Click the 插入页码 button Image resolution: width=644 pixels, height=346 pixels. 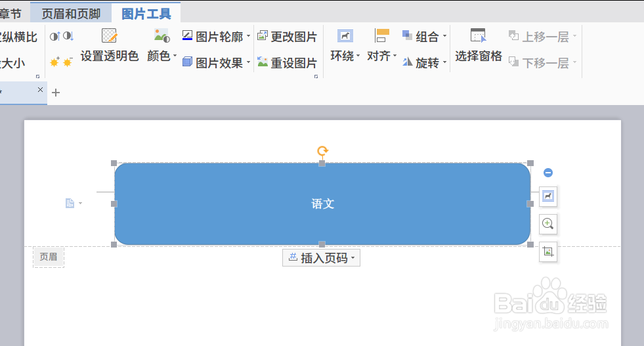click(321, 257)
